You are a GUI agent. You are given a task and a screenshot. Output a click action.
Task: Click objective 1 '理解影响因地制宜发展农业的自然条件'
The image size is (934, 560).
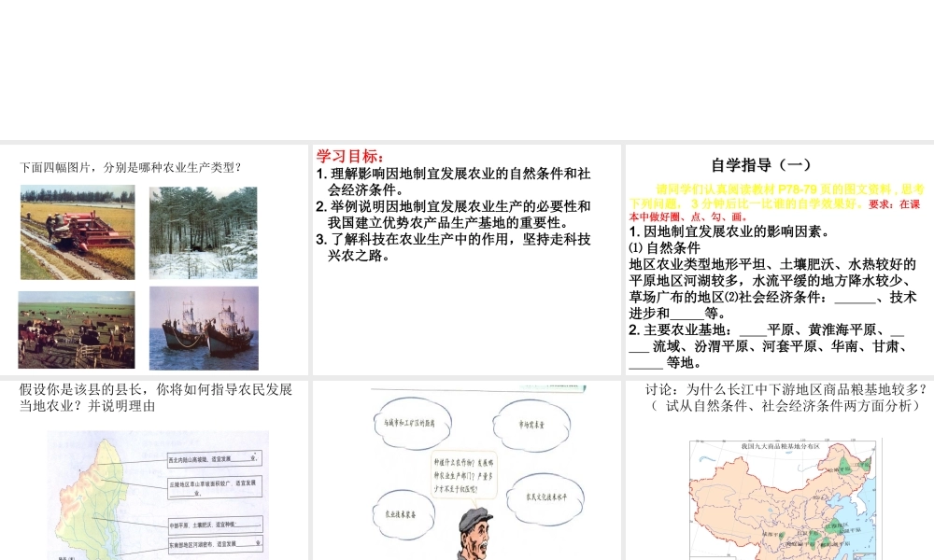coord(453,181)
